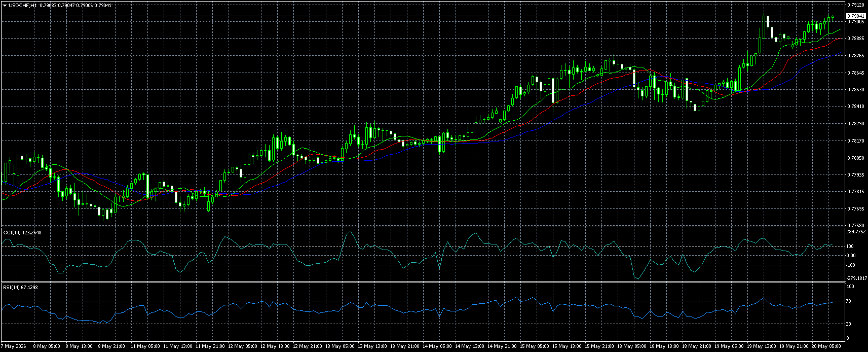This screenshot has width=868, height=352.
Task: Click price level 0.78645 on axis
Action: 855,73
